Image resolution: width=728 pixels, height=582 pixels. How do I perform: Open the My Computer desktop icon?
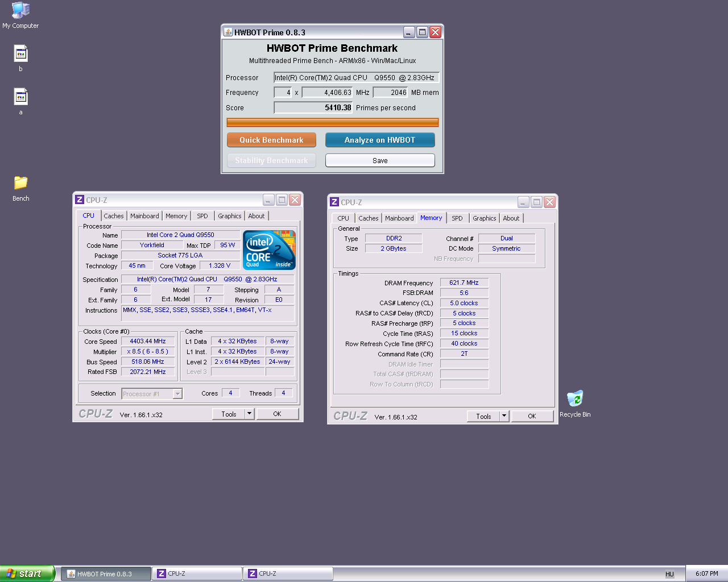click(20, 15)
